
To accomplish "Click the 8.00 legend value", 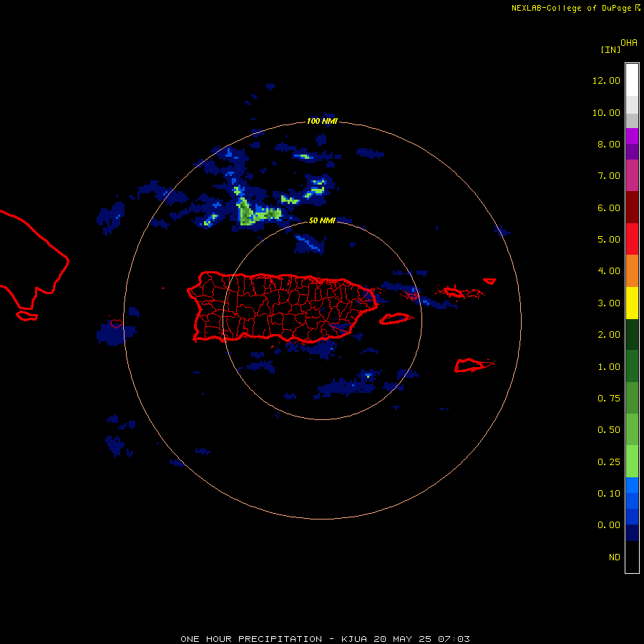I will pos(609,144).
